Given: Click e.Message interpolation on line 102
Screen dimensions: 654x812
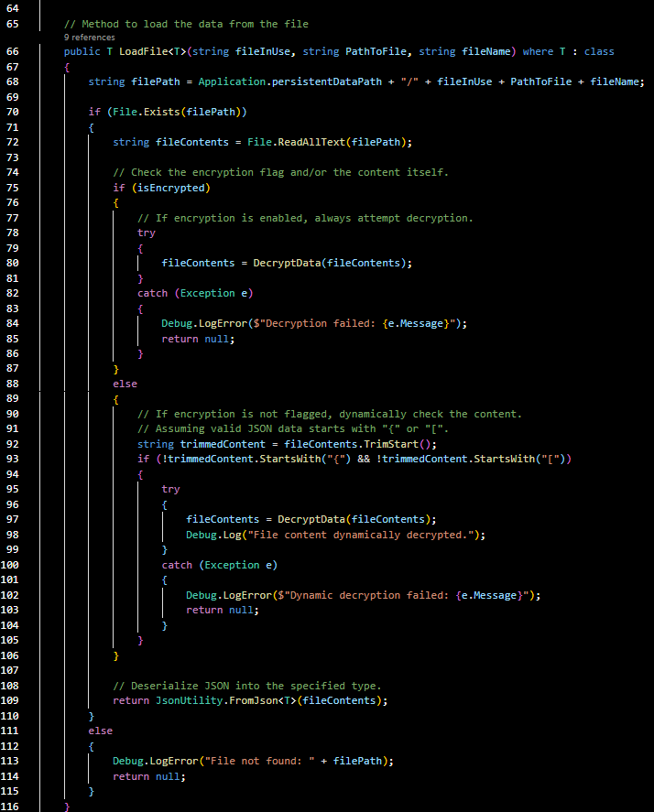Looking at the screenshot, I should click(489, 595).
